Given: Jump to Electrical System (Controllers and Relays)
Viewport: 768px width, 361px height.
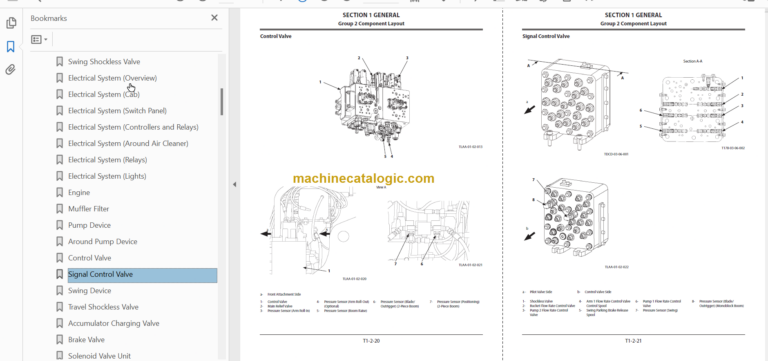Looking at the screenshot, I should (133, 127).
